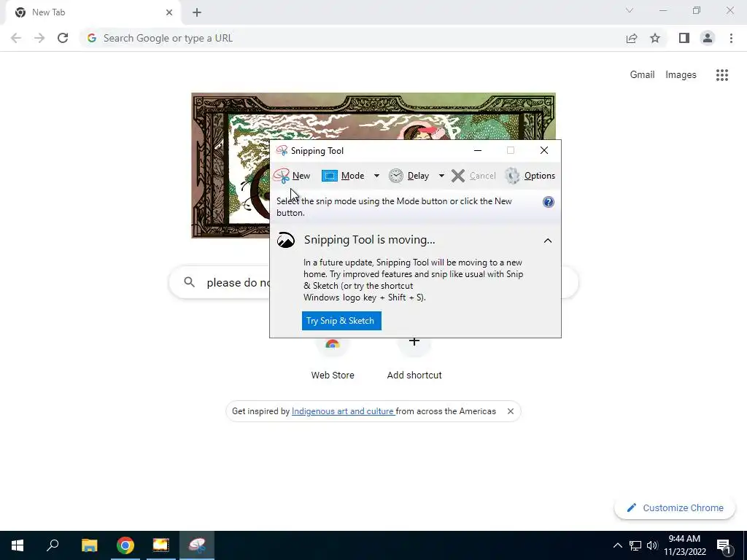The image size is (747, 560).
Task: Open the Delay dropdown arrow
Action: coord(441,176)
